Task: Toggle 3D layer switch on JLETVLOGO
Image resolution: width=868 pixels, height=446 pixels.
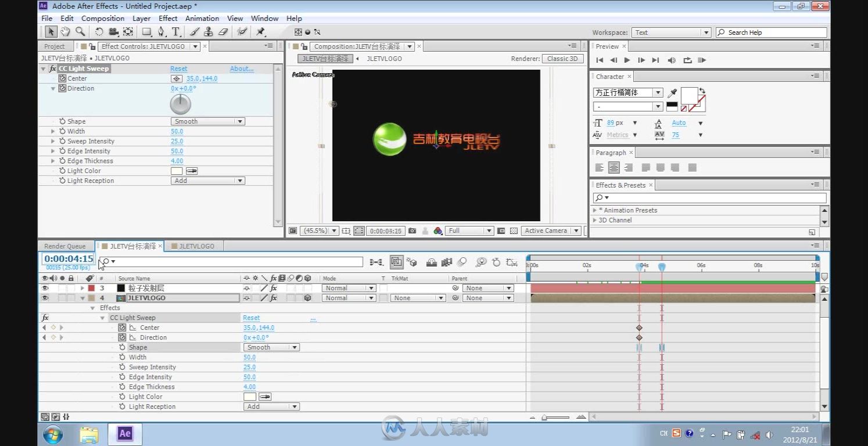Action: coord(308,298)
